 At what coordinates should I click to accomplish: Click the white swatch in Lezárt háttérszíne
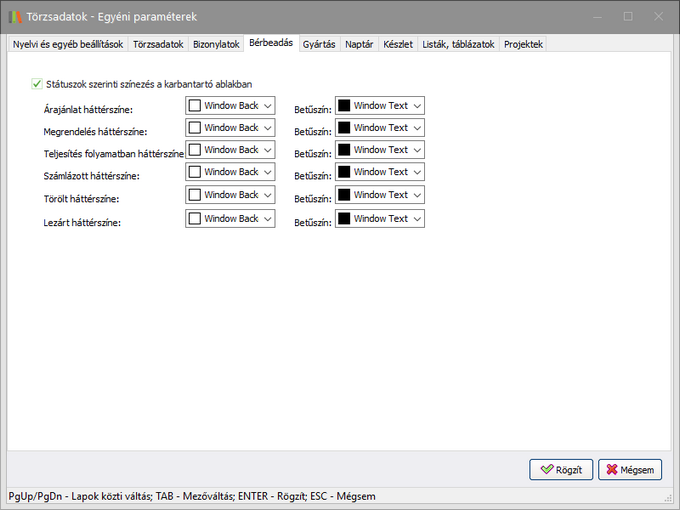(x=195, y=218)
